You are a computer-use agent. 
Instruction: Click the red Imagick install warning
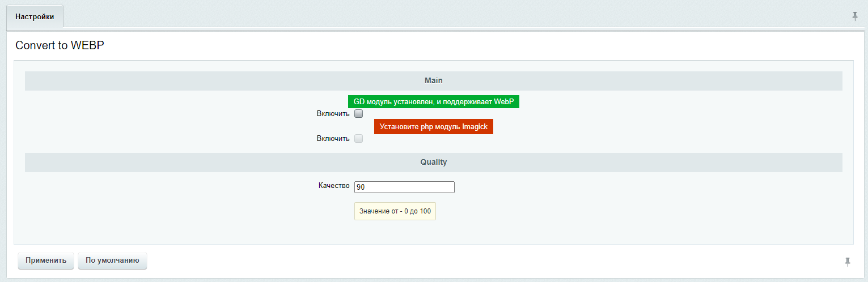(434, 127)
